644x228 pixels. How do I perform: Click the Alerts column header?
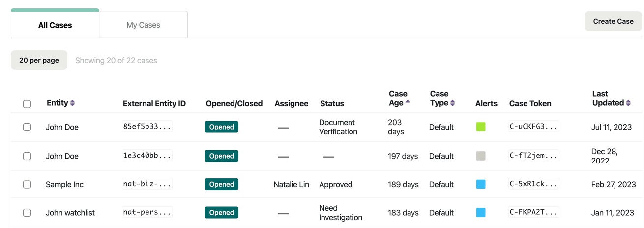486,103
